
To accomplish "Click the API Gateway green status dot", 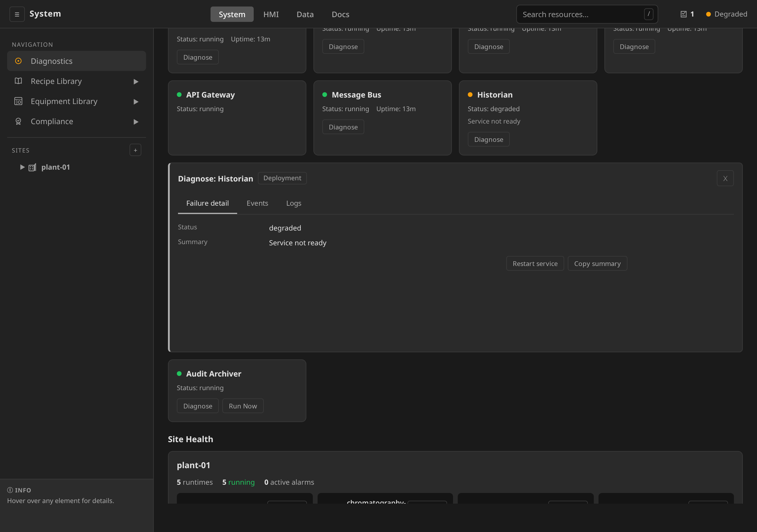I will tap(179, 95).
